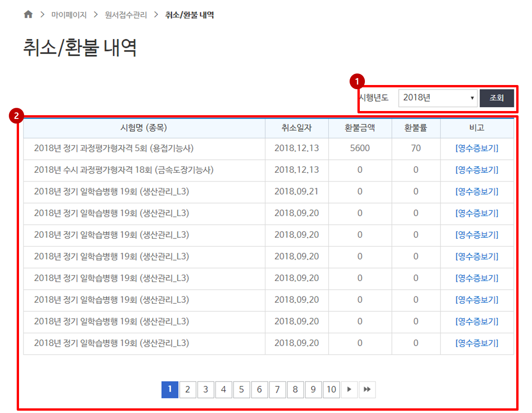Image resolution: width=532 pixels, height=413 pixels.
Task: Go to page 2
Action: point(188,389)
